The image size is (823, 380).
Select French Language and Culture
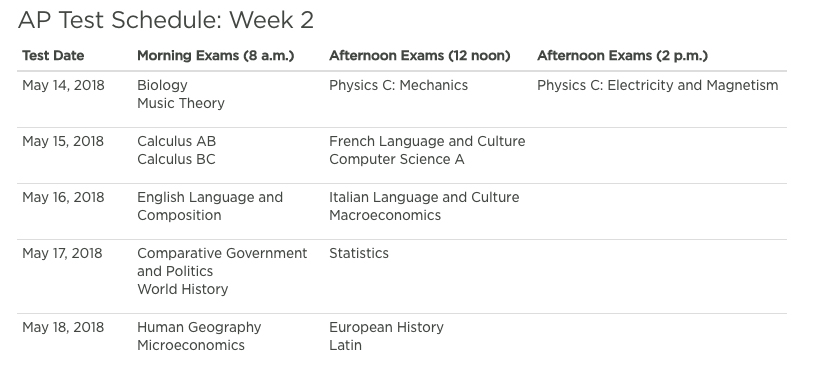[427, 142]
